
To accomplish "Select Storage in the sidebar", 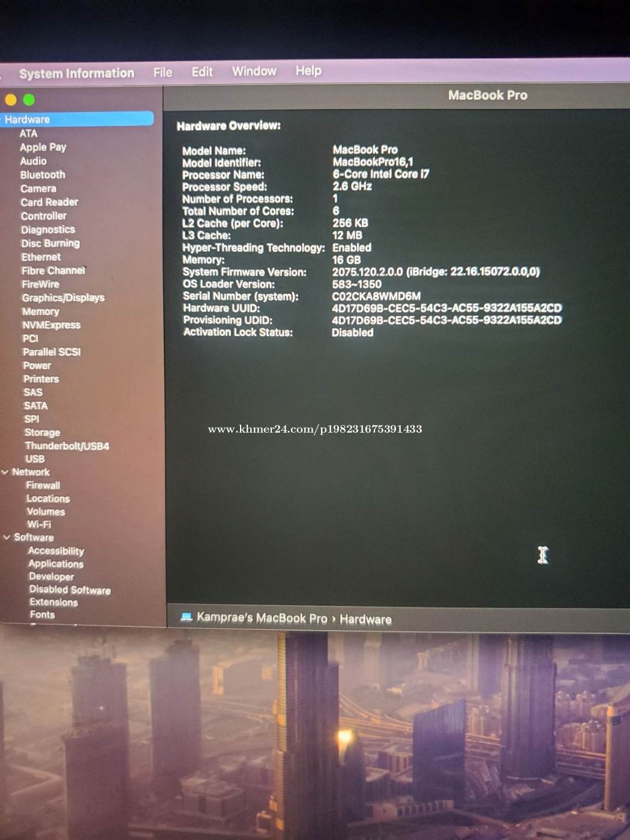I will point(42,432).
